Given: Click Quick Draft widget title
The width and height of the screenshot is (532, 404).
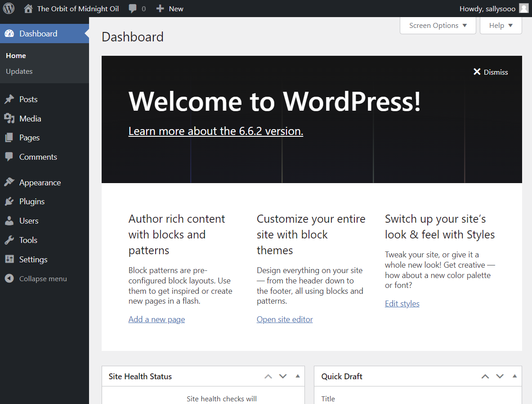Looking at the screenshot, I should [x=342, y=376].
